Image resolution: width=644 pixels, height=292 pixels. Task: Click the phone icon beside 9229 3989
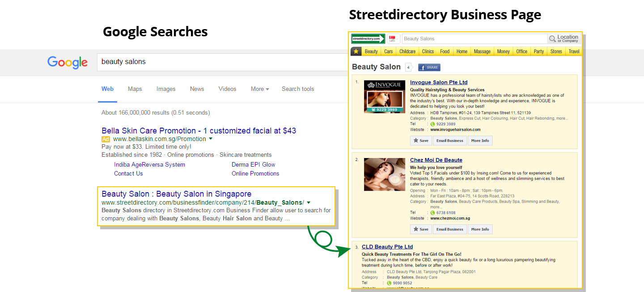click(432, 124)
